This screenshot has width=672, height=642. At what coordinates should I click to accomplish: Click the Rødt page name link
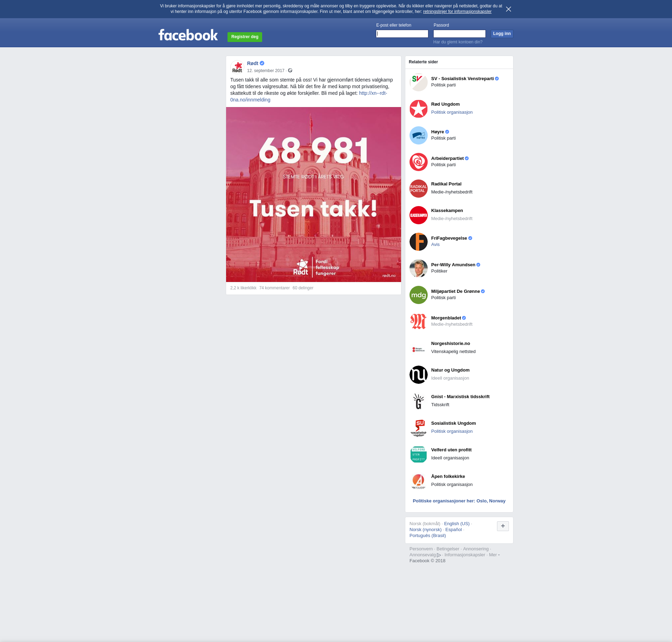tap(253, 63)
